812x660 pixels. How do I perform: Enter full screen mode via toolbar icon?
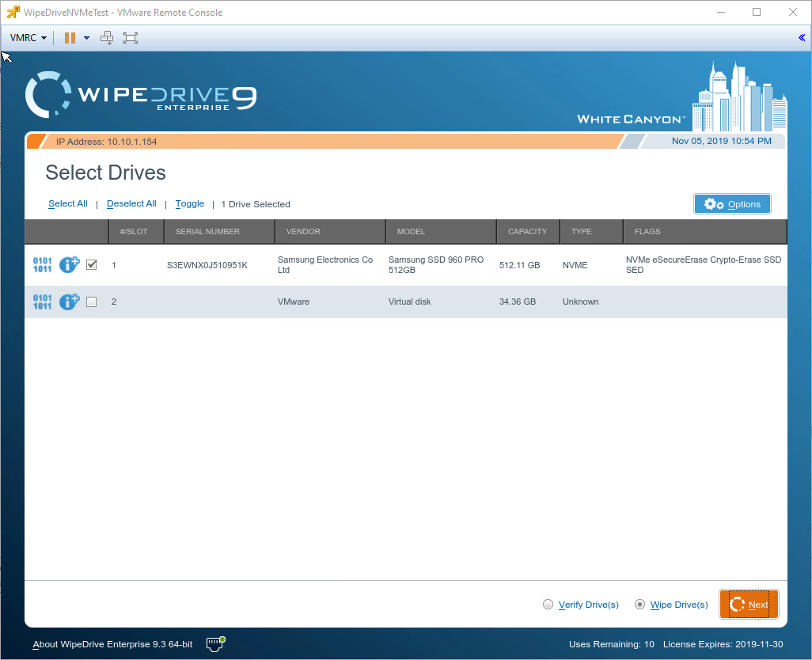[131, 38]
